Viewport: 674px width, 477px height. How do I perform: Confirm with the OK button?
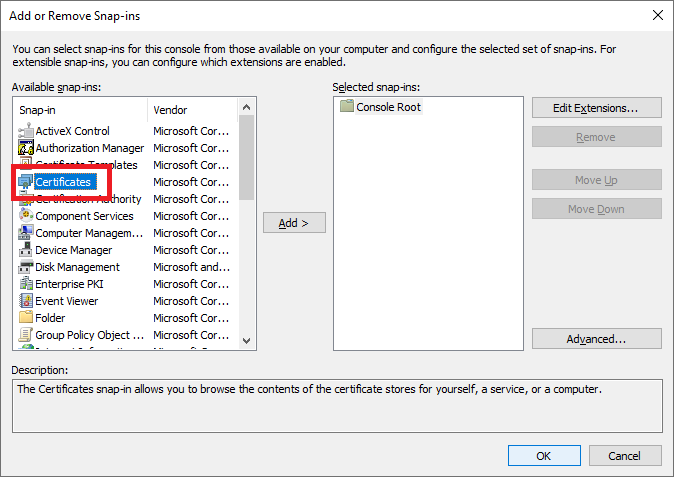543,455
